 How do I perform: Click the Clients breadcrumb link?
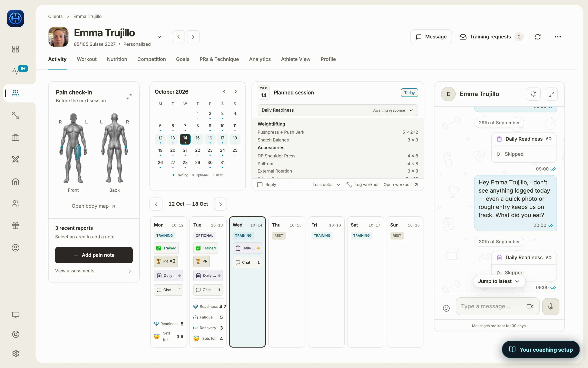click(x=55, y=16)
